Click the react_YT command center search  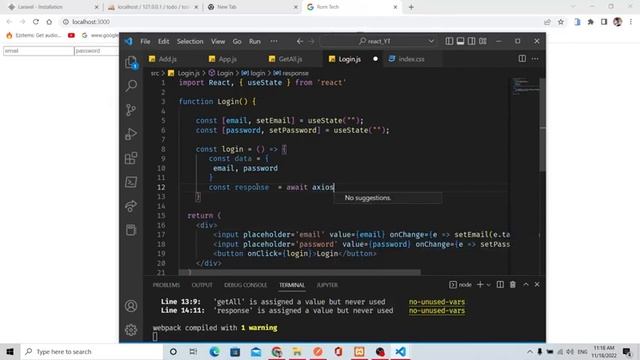(374, 41)
